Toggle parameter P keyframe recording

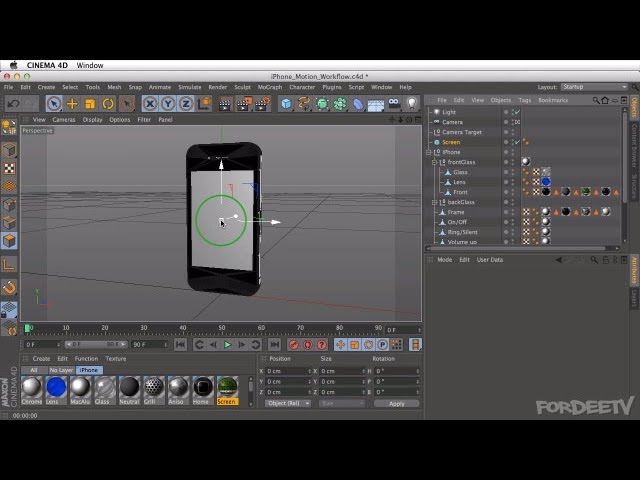(382, 345)
